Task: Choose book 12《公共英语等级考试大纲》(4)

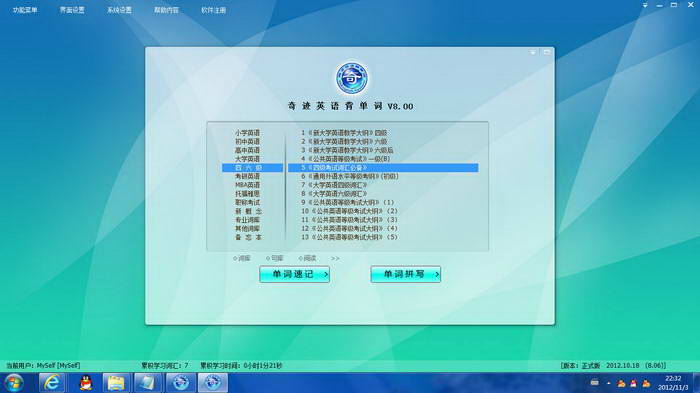Action: pos(349,229)
